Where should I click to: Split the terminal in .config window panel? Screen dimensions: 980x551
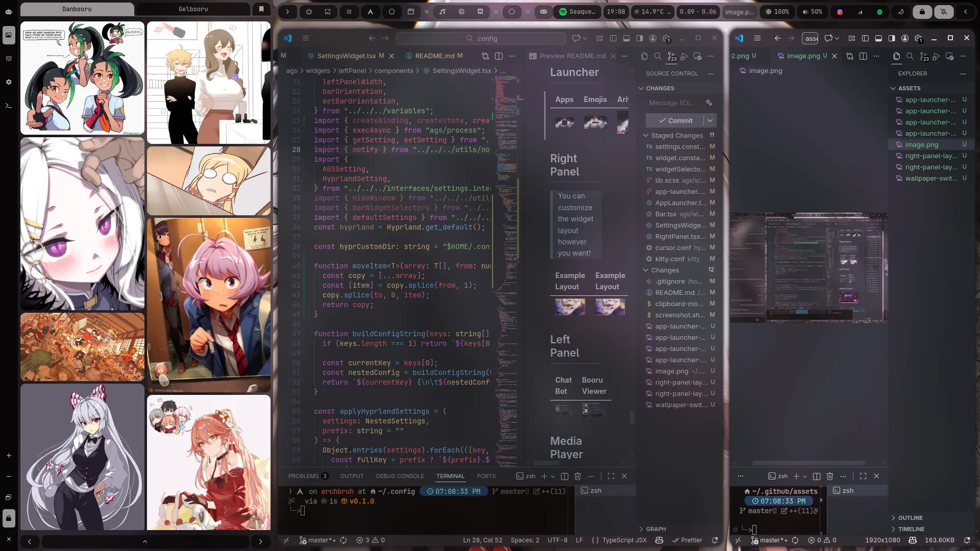pyautogui.click(x=565, y=476)
